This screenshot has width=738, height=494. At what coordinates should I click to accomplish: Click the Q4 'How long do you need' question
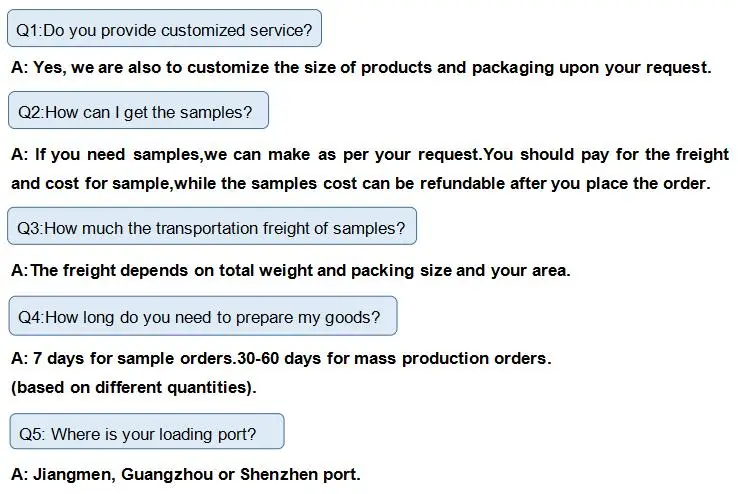tap(202, 318)
